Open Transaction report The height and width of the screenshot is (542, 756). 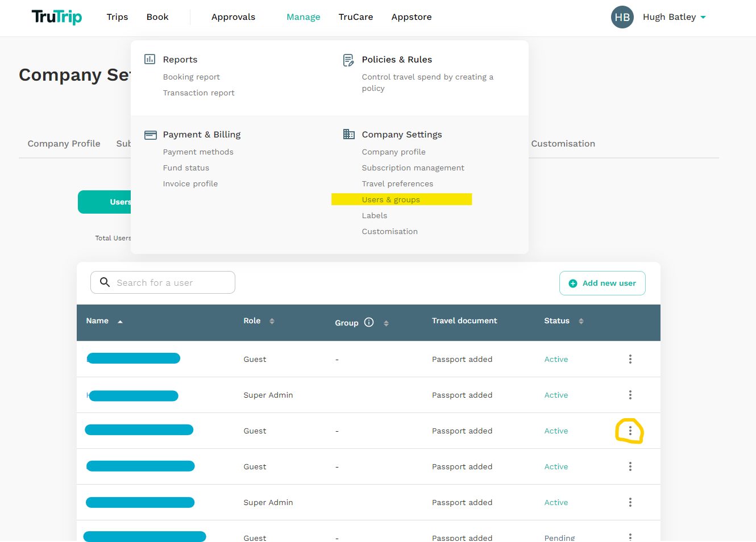coord(198,93)
